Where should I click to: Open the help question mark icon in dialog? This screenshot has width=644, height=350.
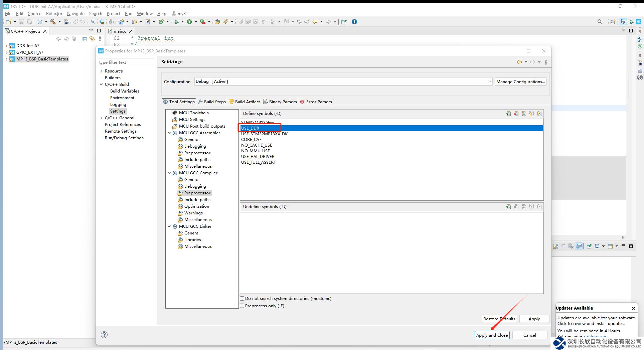(x=104, y=335)
